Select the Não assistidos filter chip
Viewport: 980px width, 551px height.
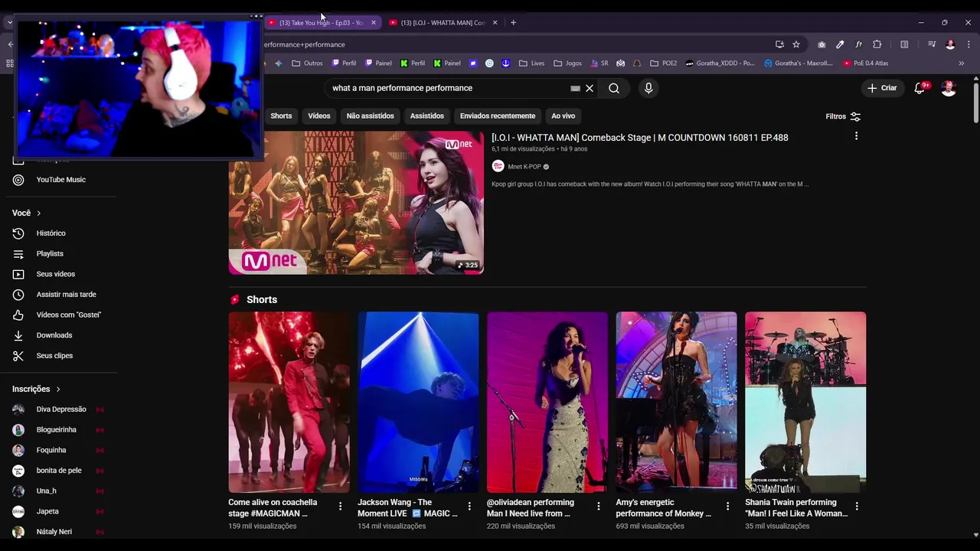371,116
